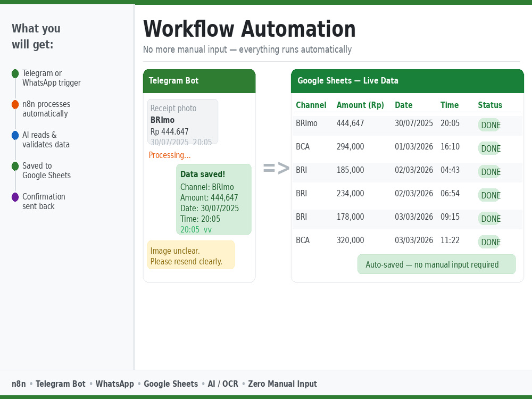
Task: Click the Workflow Automation title
Action: [250, 29]
